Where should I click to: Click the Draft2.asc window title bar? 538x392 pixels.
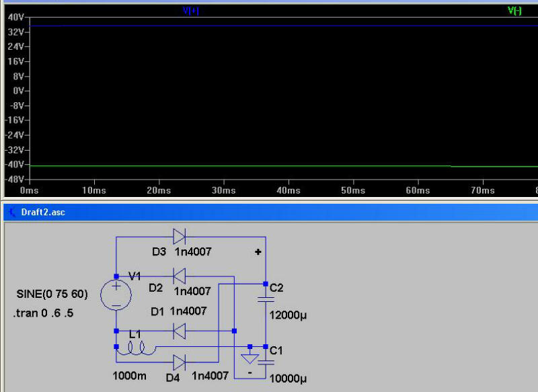click(x=270, y=212)
